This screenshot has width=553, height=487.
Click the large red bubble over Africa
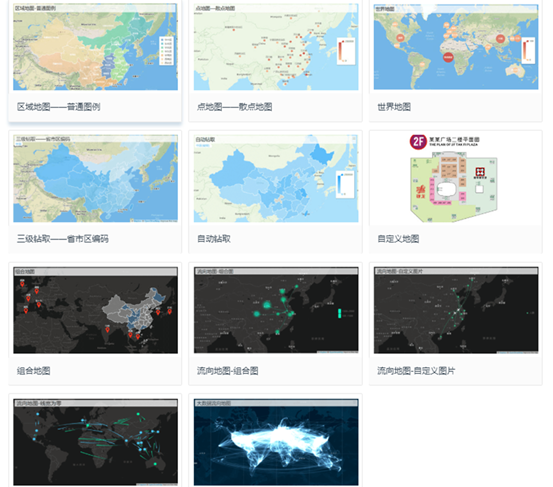[x=448, y=57]
